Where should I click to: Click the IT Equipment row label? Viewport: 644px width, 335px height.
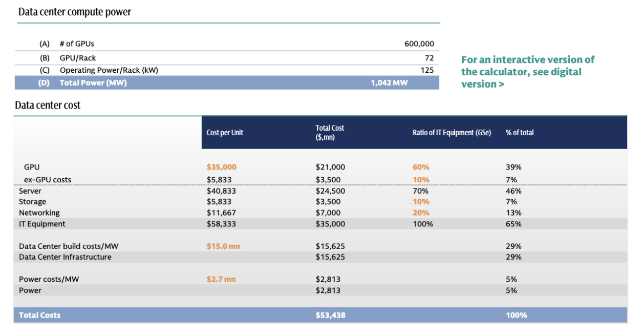[42, 224]
